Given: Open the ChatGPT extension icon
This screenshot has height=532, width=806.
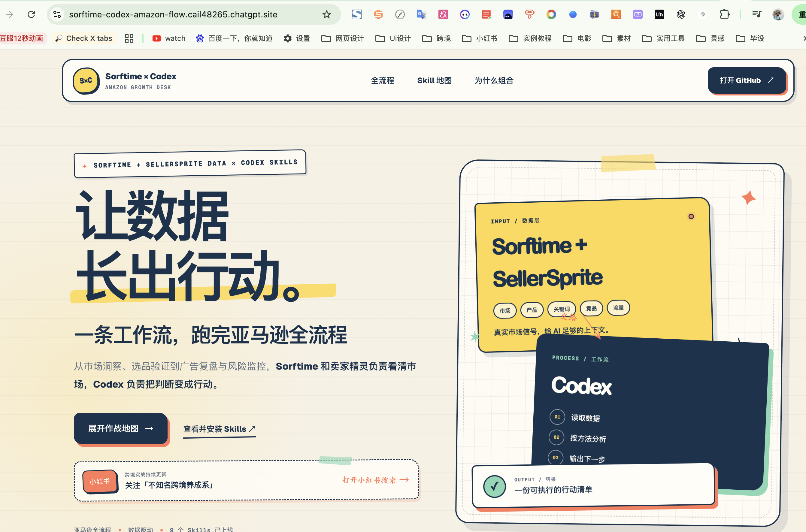Looking at the screenshot, I should coord(681,14).
